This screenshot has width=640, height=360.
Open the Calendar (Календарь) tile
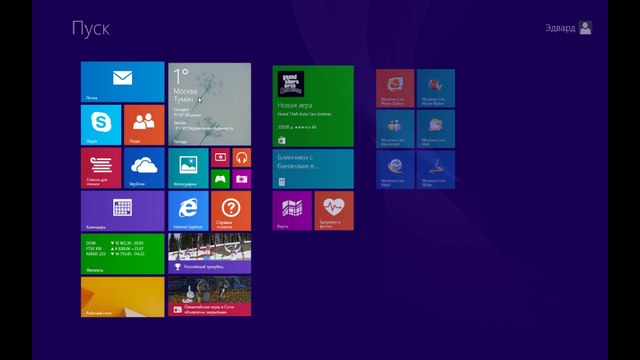coord(122,211)
